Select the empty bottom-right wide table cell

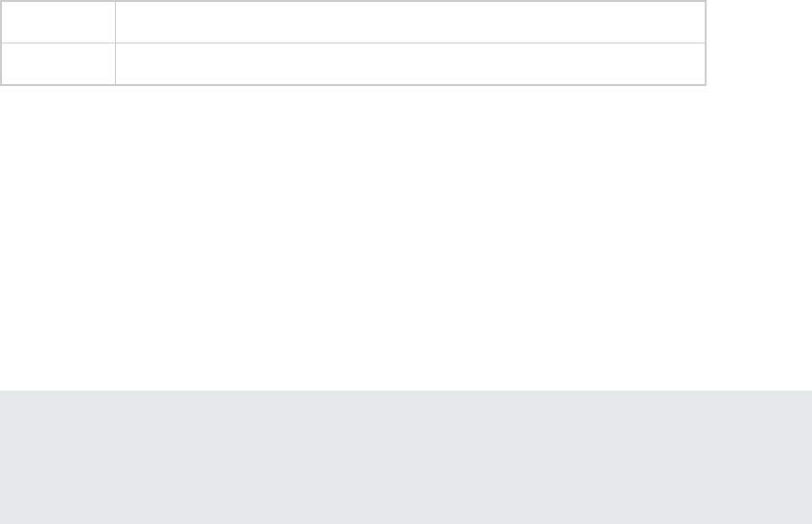point(410,64)
